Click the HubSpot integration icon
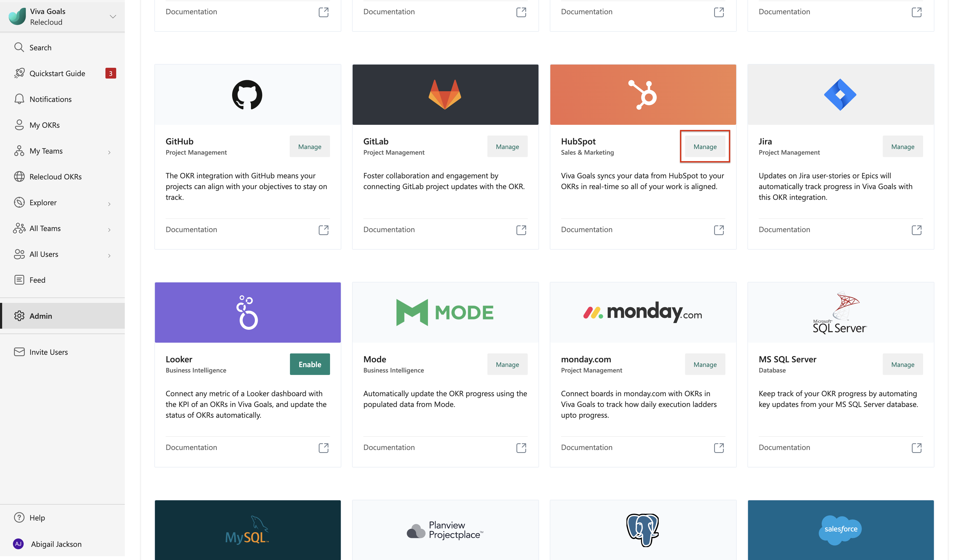 [642, 93]
